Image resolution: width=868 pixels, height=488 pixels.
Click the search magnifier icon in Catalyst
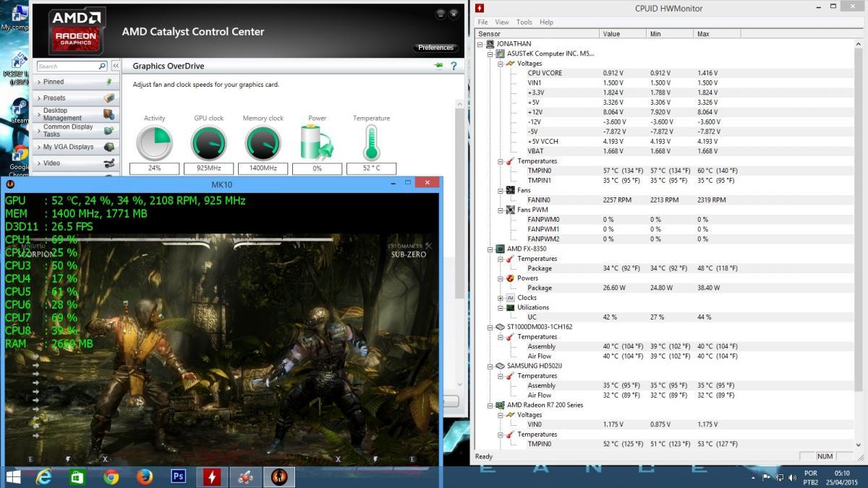coord(102,66)
